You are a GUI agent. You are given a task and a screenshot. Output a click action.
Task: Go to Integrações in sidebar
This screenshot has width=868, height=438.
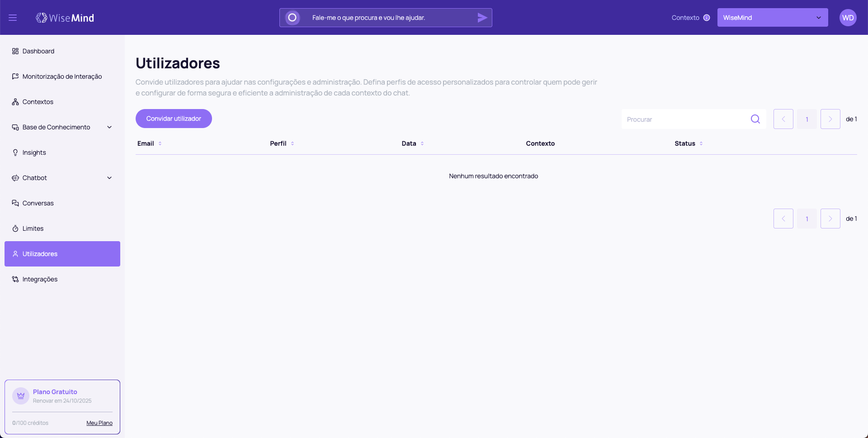tap(40, 279)
